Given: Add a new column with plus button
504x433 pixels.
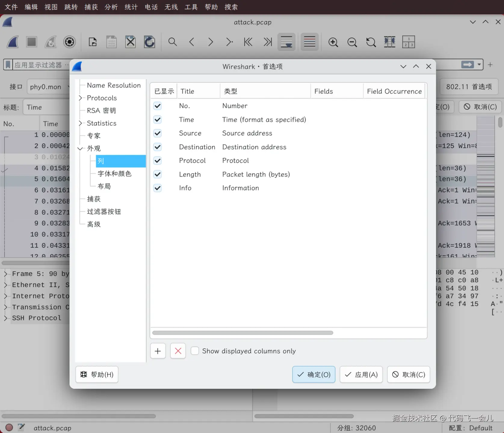Looking at the screenshot, I should [x=158, y=351].
